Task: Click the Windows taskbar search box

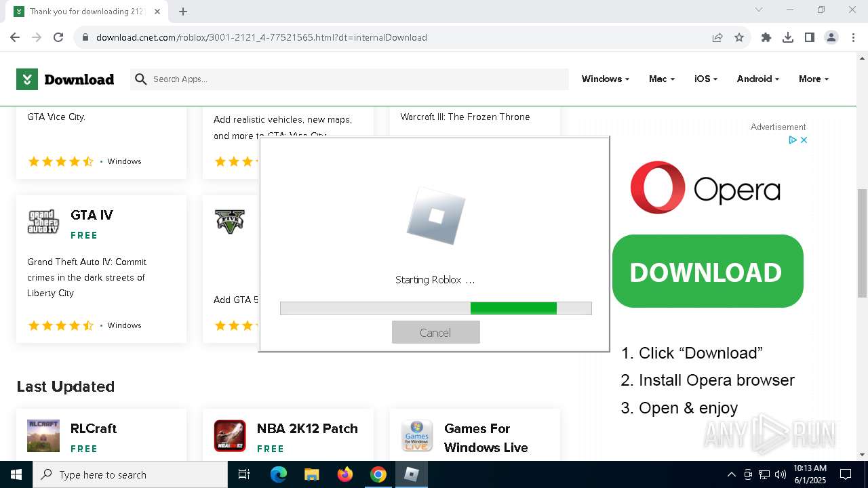Action: point(130,474)
